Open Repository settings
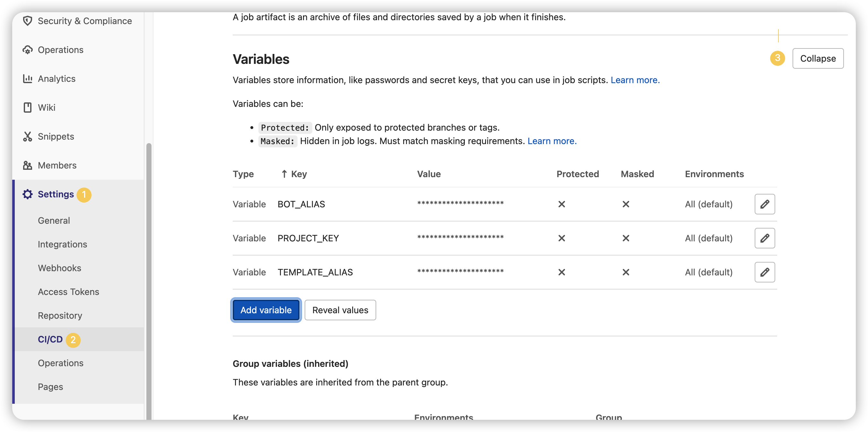This screenshot has width=868, height=432. tap(60, 315)
